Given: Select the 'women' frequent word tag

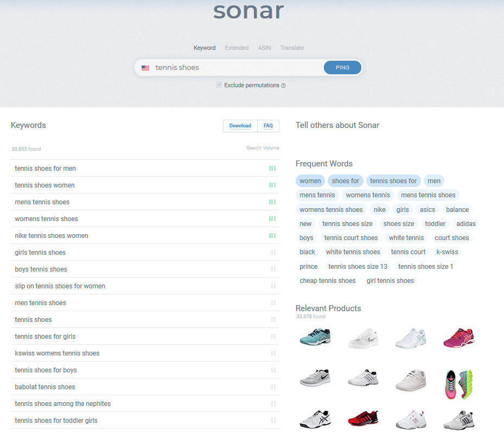Looking at the screenshot, I should coord(310,181).
